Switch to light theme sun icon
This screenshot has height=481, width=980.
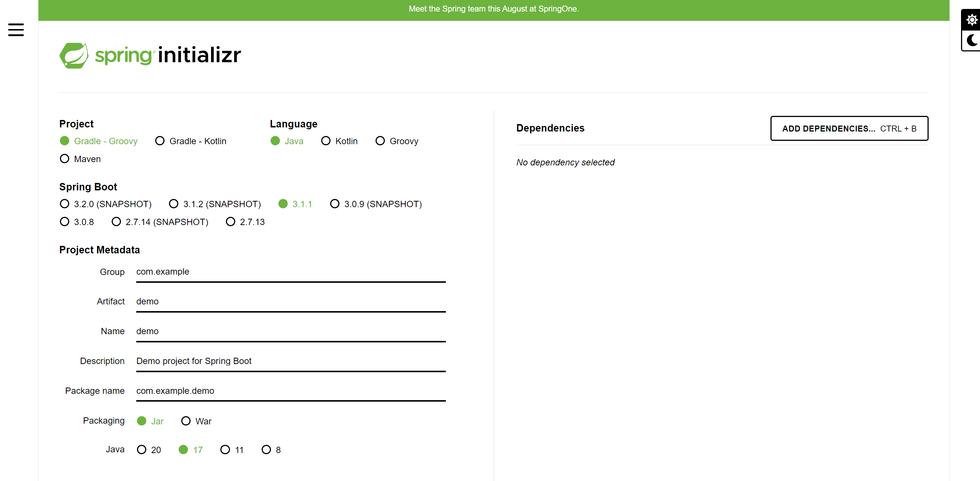972,20
